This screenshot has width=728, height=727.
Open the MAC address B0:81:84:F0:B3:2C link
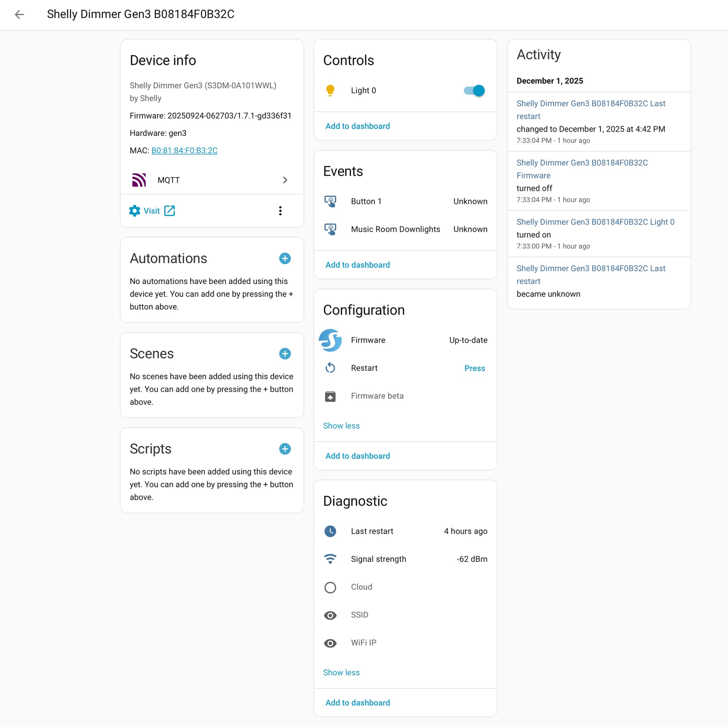tap(184, 151)
